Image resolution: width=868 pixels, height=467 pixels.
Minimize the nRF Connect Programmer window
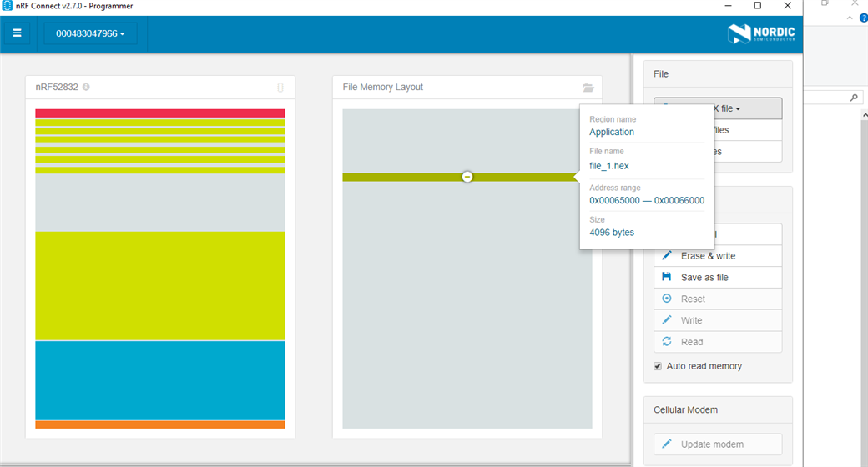(x=729, y=6)
